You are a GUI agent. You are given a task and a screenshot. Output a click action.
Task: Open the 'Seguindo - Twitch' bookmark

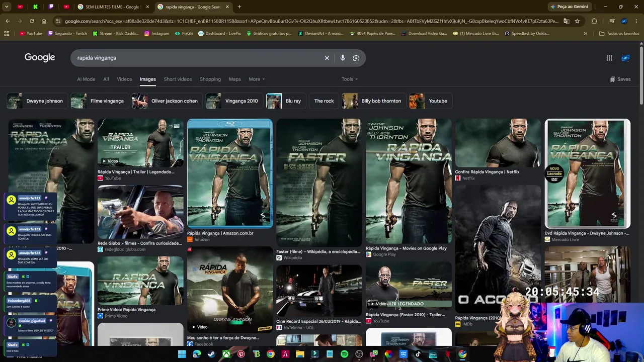[67, 34]
